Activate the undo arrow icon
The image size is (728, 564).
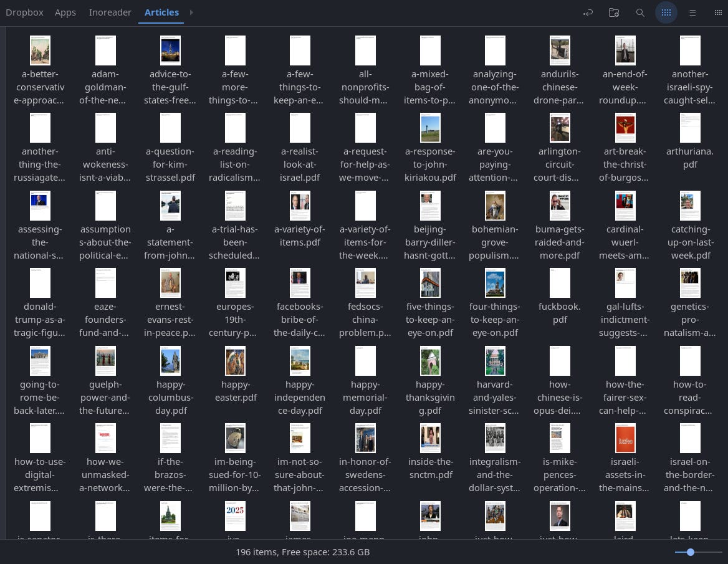click(x=588, y=12)
